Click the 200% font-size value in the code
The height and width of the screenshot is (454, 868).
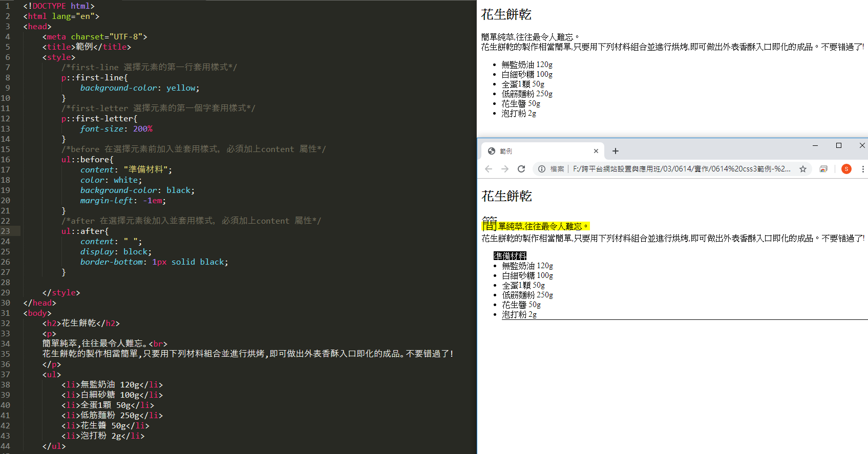tap(143, 129)
